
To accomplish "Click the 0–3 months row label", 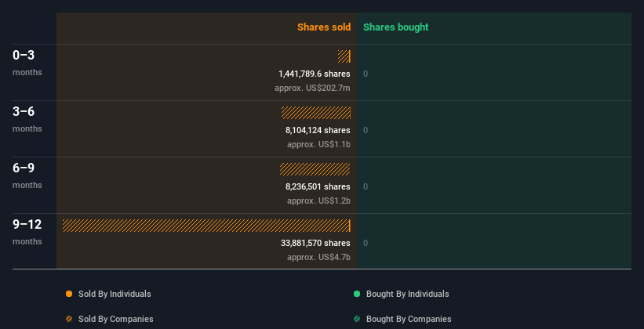I will (27, 63).
